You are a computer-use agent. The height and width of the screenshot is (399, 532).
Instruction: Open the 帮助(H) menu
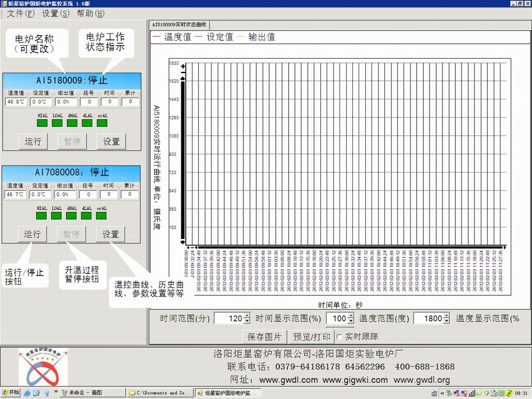90,13
